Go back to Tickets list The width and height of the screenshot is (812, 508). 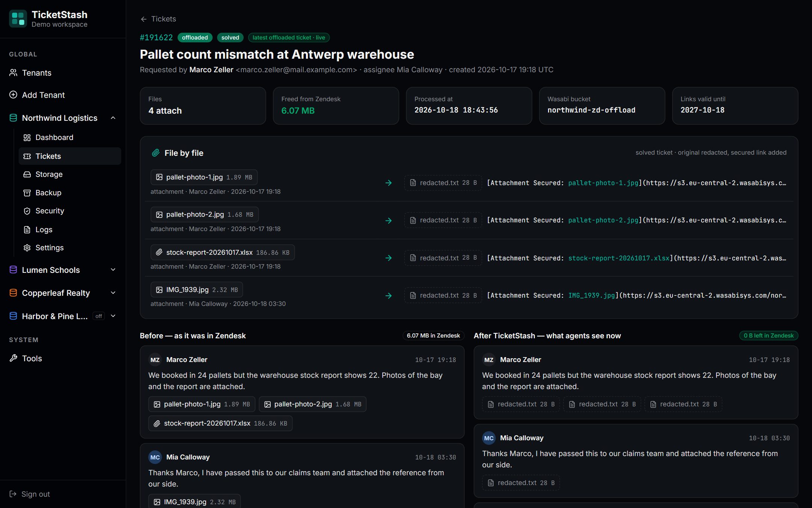(x=158, y=19)
